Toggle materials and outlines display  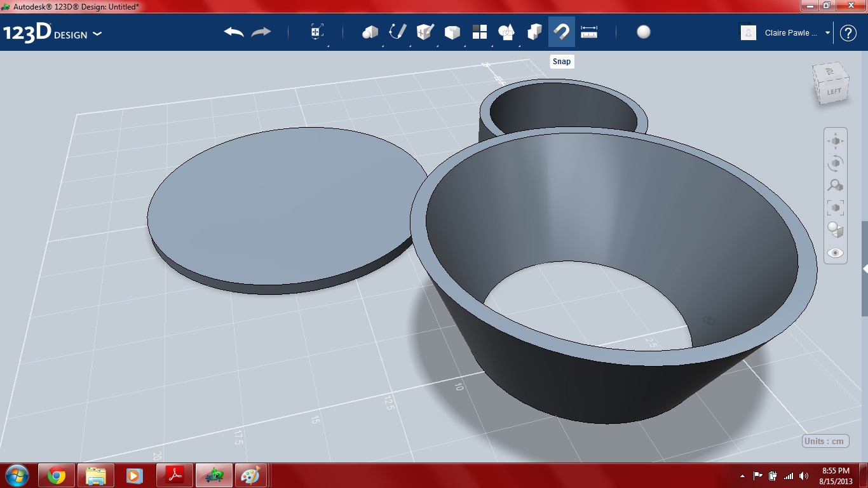[x=836, y=229]
